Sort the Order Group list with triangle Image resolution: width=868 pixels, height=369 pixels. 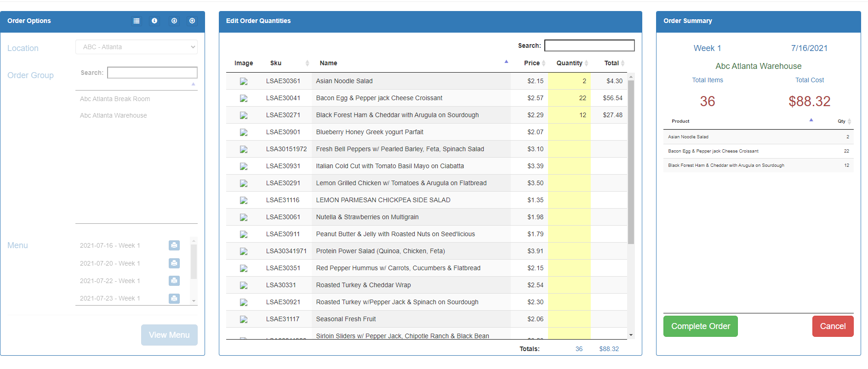click(x=194, y=84)
